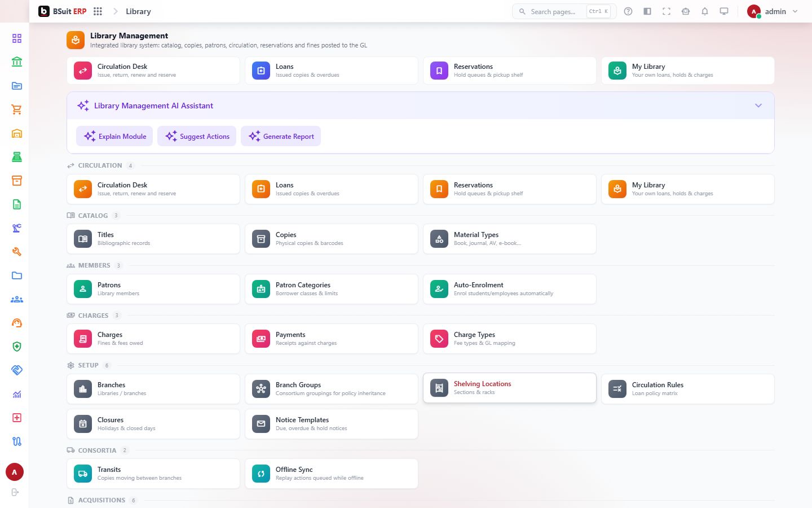The image size is (812, 508).
Task: Click the Explain Module button
Action: (114, 136)
